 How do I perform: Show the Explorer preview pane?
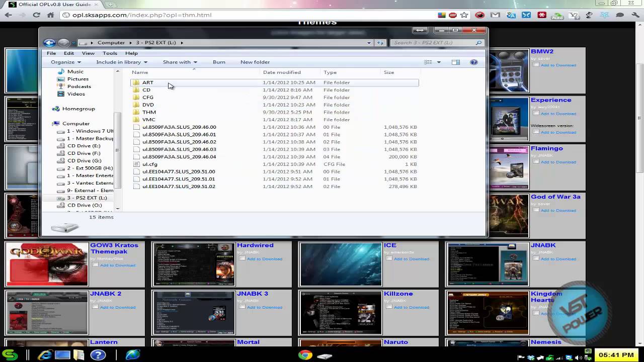[x=455, y=62]
